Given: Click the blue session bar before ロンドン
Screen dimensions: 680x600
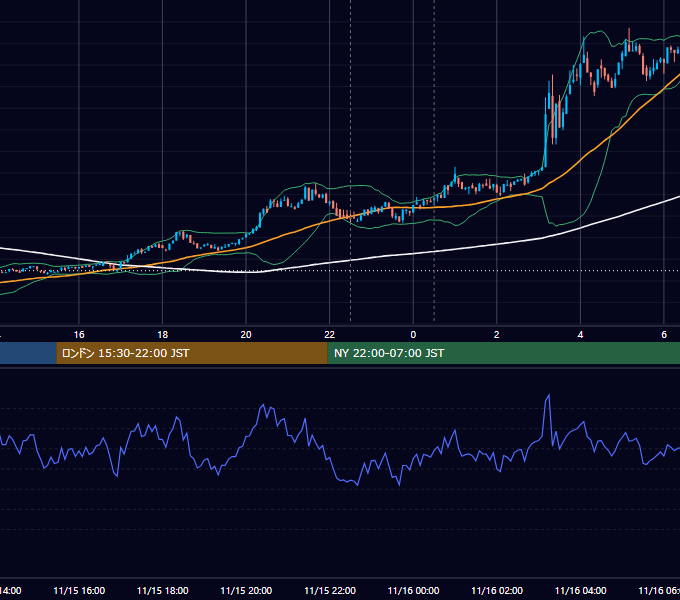Looking at the screenshot, I should (x=28, y=353).
